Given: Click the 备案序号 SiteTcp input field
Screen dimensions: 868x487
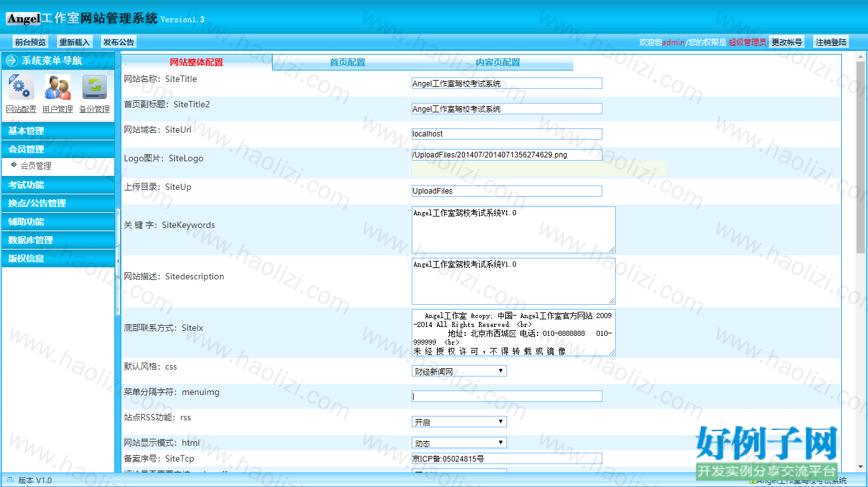Looking at the screenshot, I should point(507,458).
